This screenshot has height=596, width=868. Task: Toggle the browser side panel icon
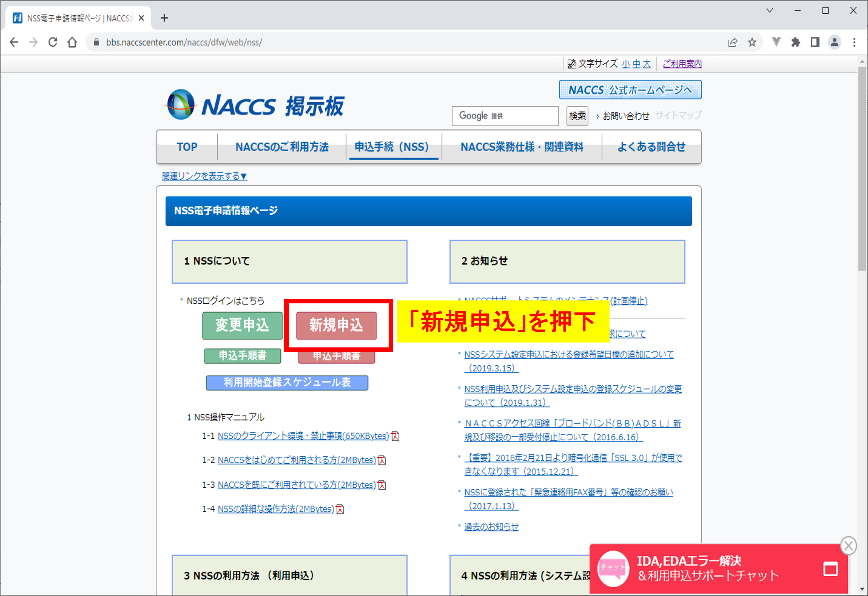pyautogui.click(x=815, y=42)
